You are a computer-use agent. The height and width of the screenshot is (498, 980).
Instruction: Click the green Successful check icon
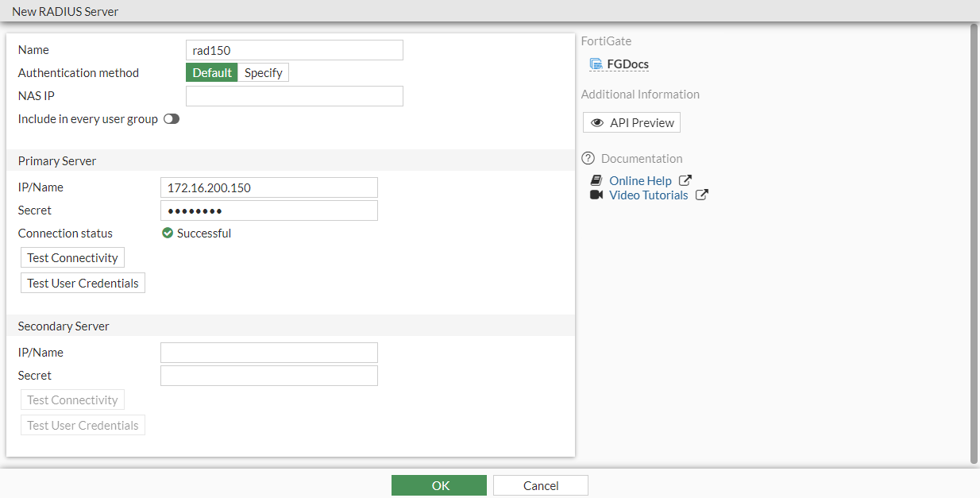coord(168,234)
